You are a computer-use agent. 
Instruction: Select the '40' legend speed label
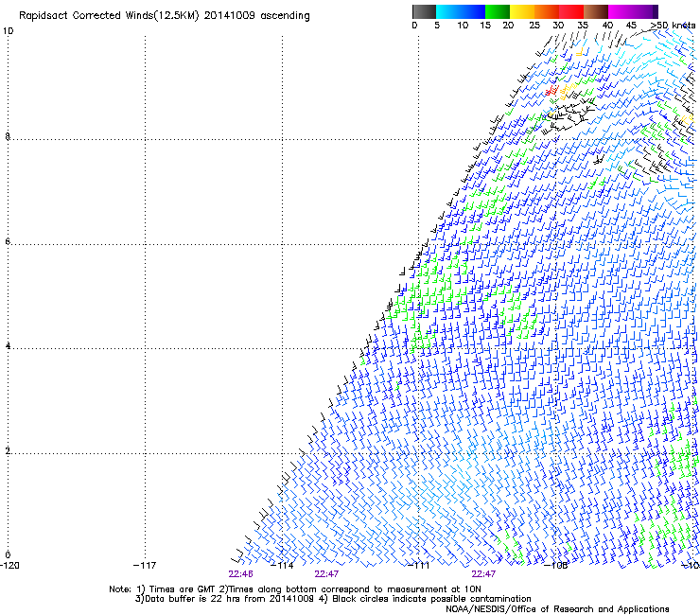point(607,26)
